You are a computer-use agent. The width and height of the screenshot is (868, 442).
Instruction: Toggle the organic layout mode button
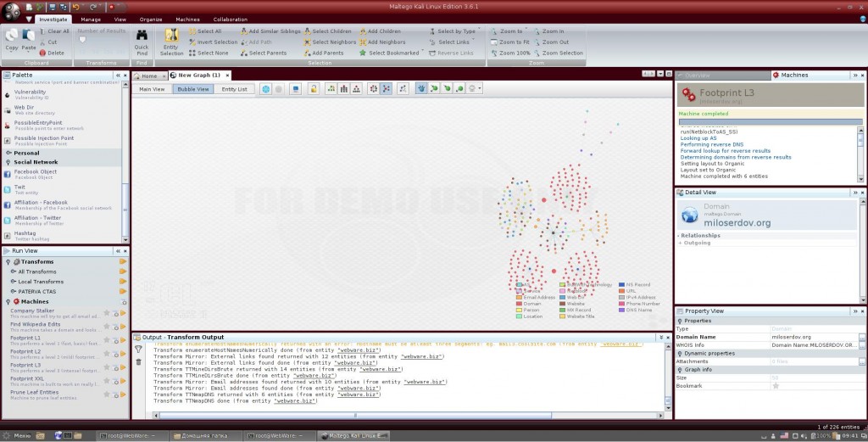(386, 88)
